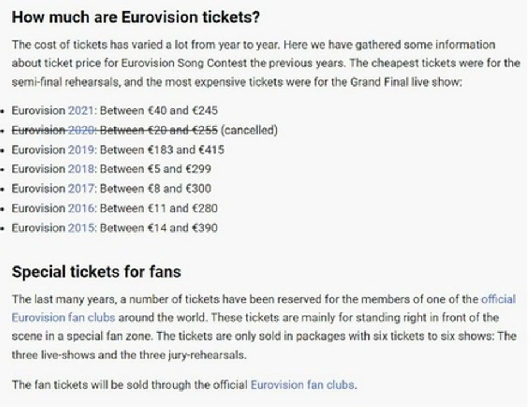
Task: Click the '(cancelled)' text after 2020 entry
Action: 249,130
